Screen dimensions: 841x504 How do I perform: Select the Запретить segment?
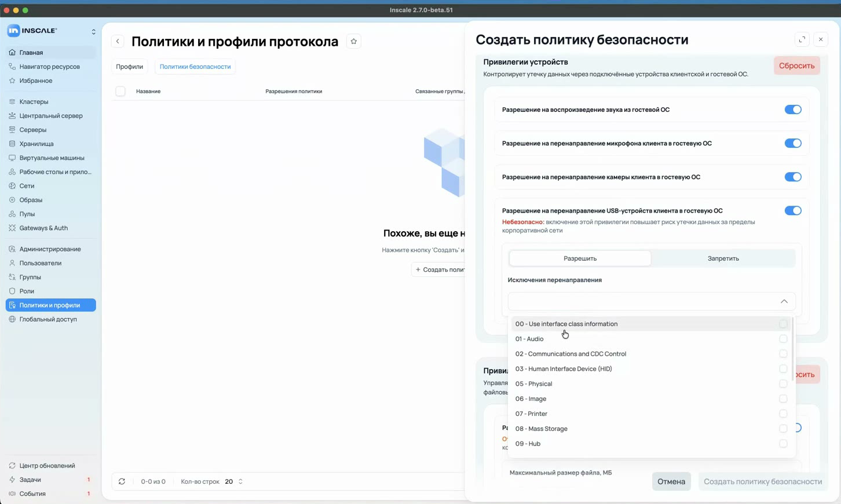click(x=723, y=258)
